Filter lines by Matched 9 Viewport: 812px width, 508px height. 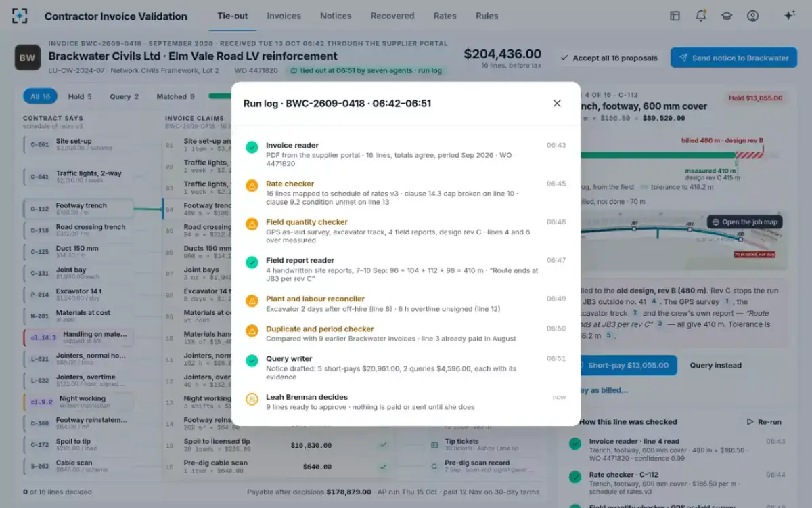[x=175, y=96]
